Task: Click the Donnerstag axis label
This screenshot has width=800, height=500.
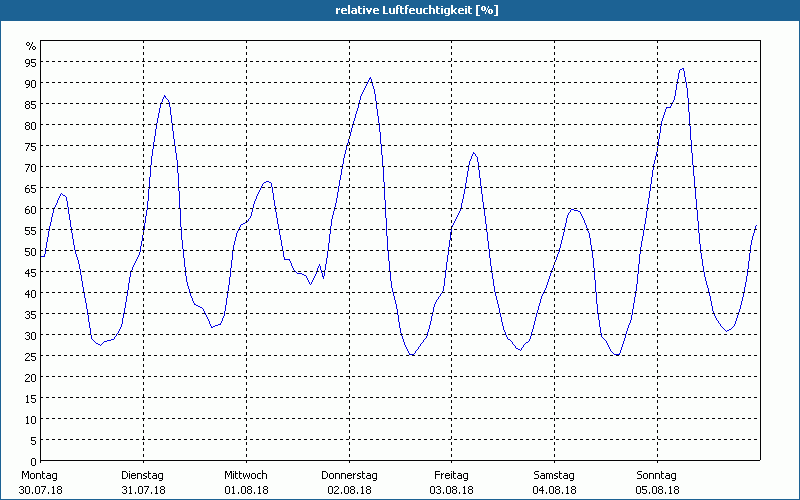Action: 349,475
